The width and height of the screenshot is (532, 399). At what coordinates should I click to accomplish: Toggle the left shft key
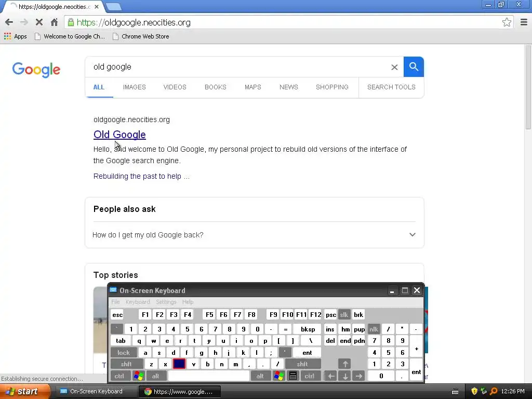point(126,364)
